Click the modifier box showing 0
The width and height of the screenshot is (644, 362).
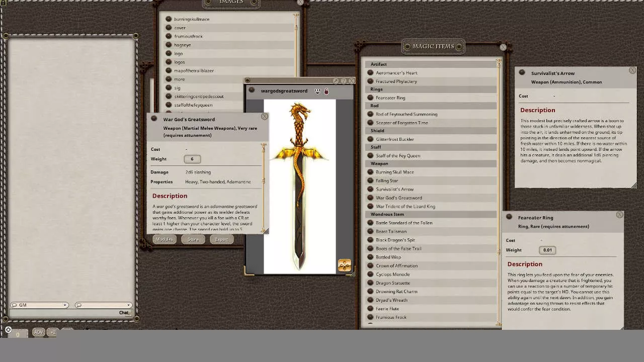18,334
